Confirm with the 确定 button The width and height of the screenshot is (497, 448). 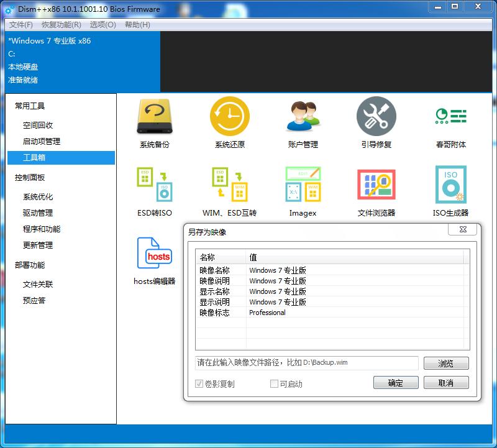point(396,383)
